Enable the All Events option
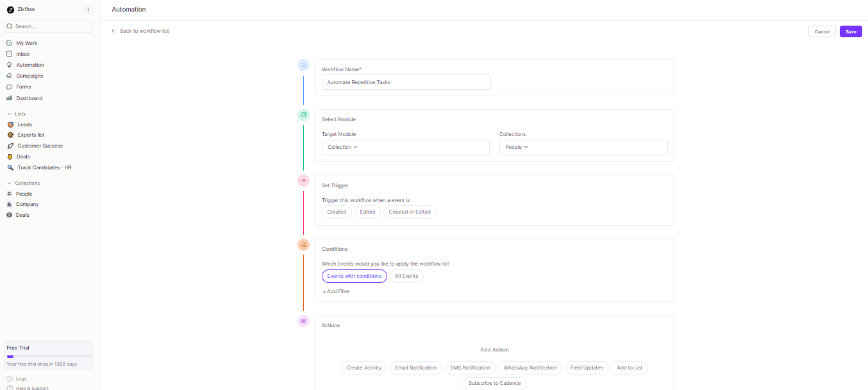The width and height of the screenshot is (868, 390). pyautogui.click(x=406, y=276)
